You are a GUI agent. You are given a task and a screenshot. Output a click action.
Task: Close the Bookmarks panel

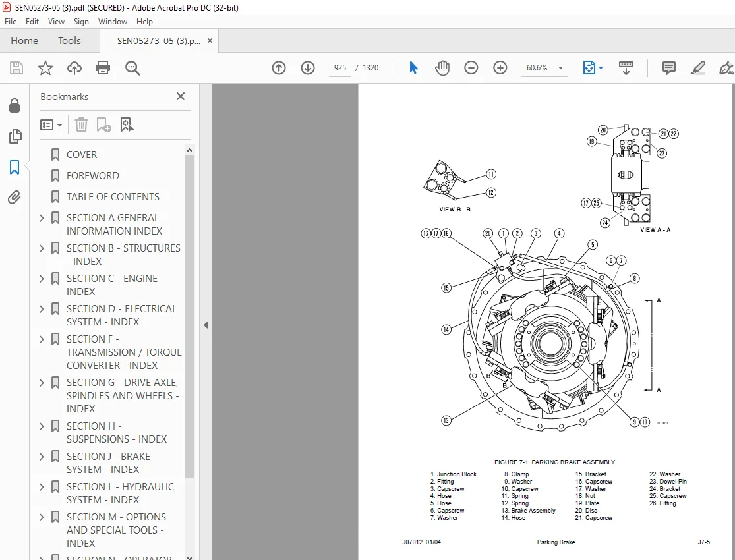pyautogui.click(x=181, y=96)
